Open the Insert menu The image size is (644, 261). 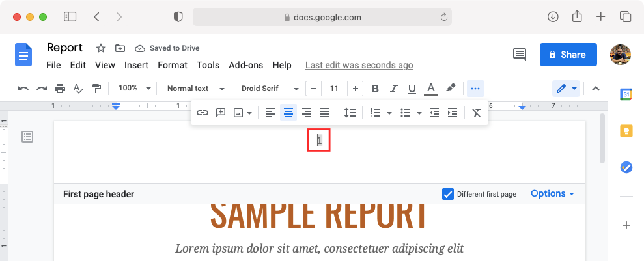tap(136, 65)
